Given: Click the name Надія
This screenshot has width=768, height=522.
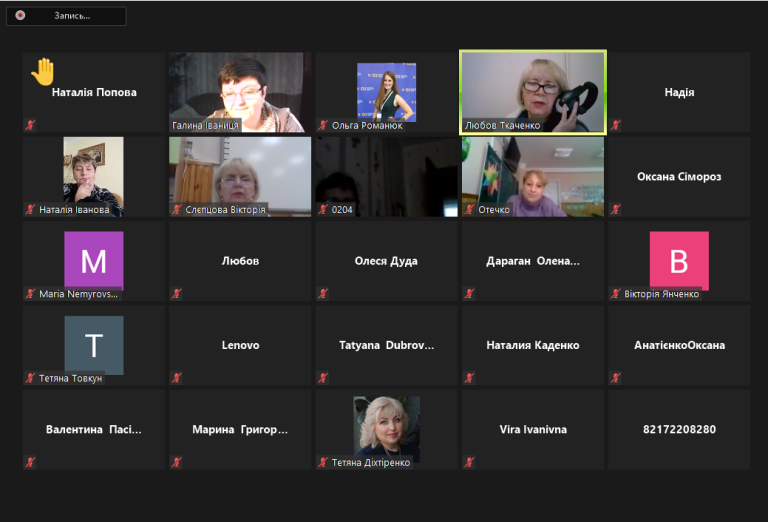Looking at the screenshot, I should 679,92.
